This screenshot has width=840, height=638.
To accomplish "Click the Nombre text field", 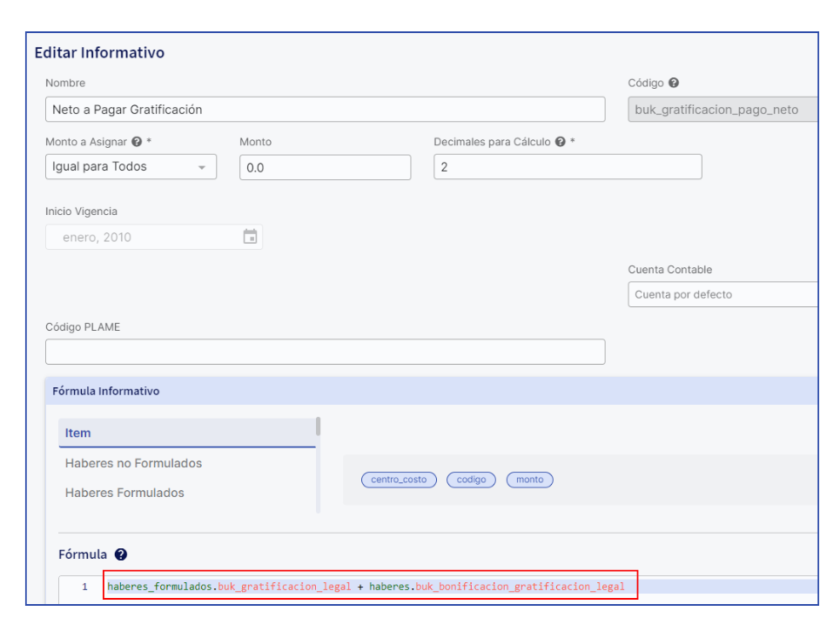I will (325, 110).
